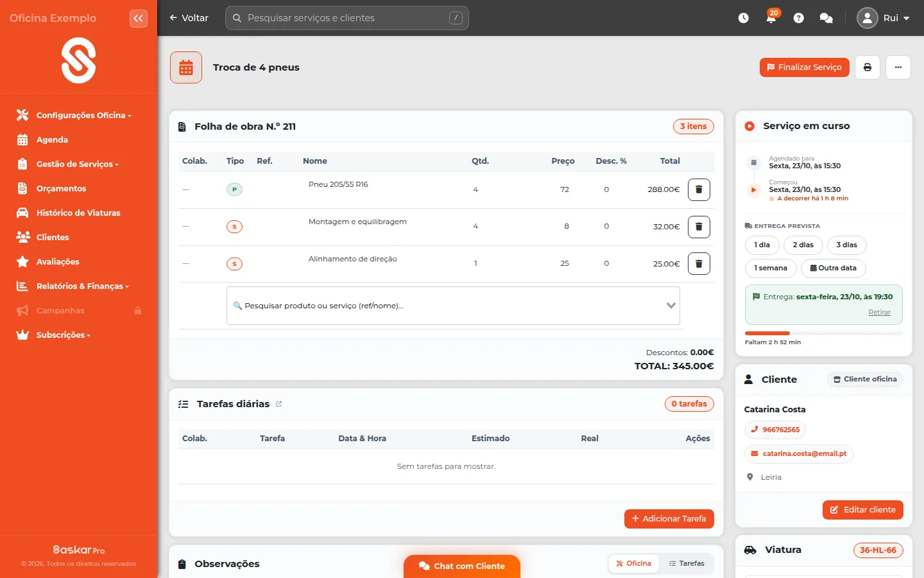Viewport: 924px width, 578px height.
Task: Select 2 dias delivery option
Action: pos(803,245)
